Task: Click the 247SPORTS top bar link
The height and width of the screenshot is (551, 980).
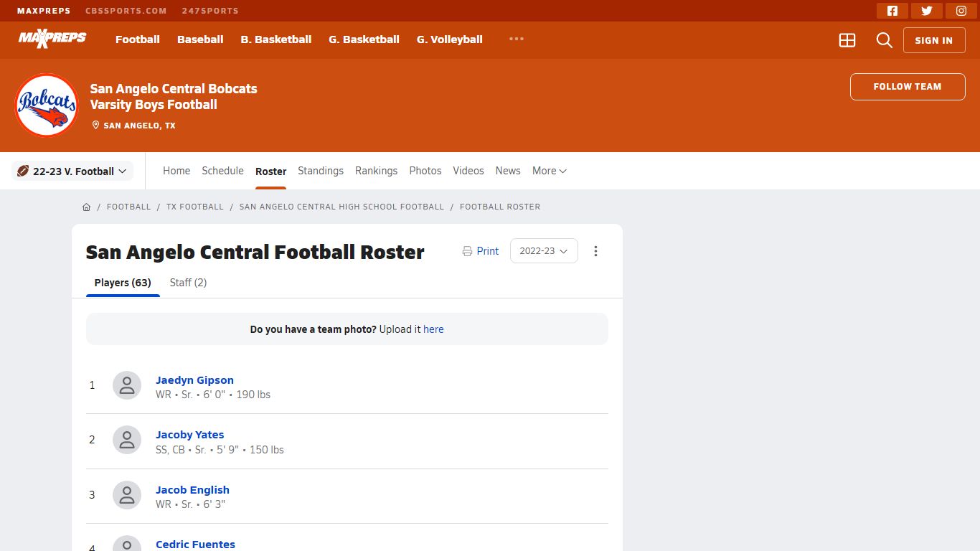Action: [209, 11]
